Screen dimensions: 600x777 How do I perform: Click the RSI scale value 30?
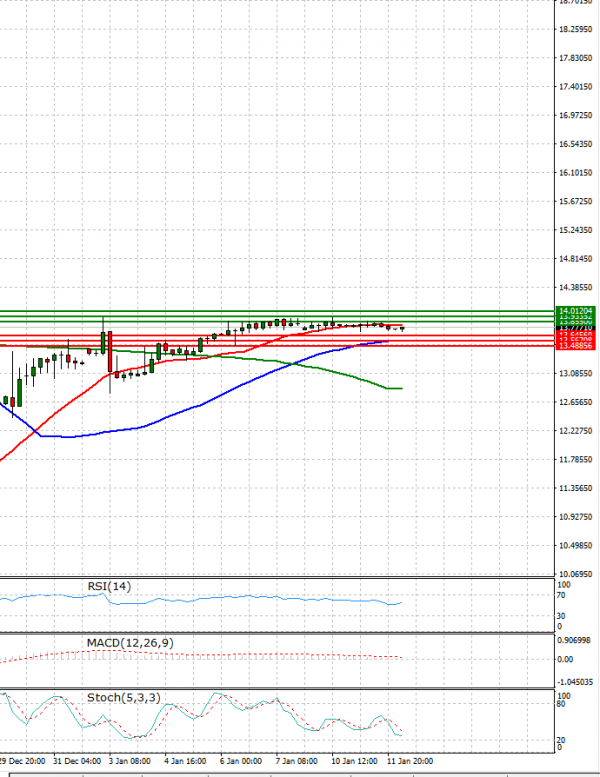561,616
